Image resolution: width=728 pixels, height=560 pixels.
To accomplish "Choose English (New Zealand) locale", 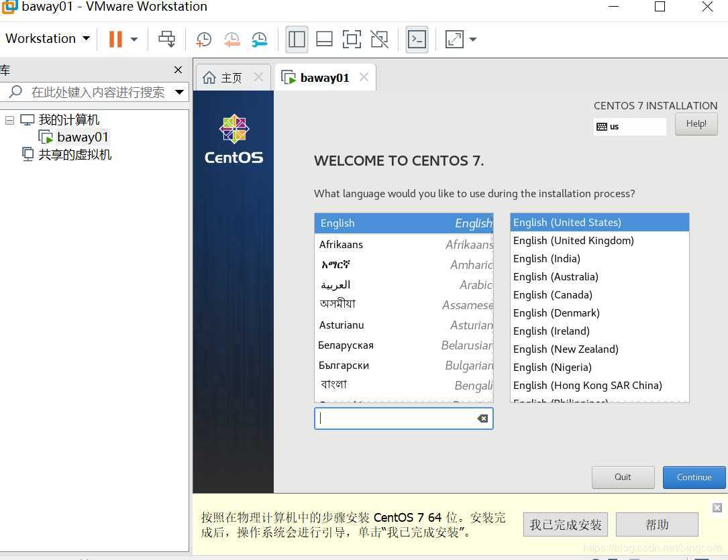I will [599, 349].
